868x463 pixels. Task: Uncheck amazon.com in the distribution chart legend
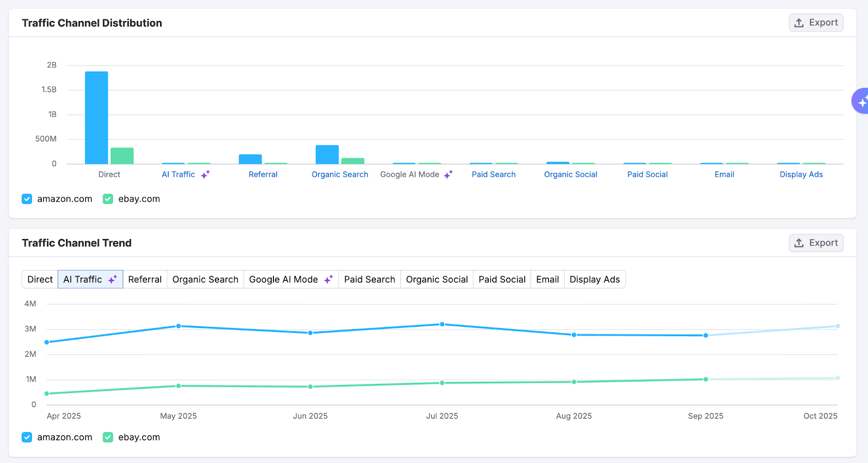pos(27,199)
